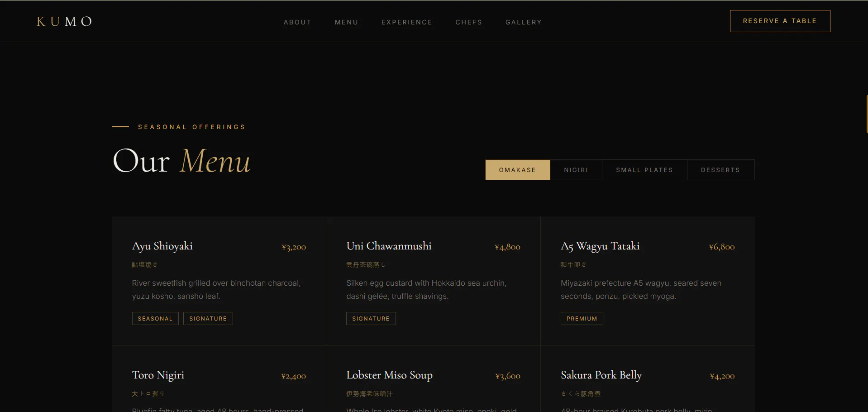The width and height of the screenshot is (868, 412).
Task: Switch to the Nigiri tab
Action: tap(576, 170)
